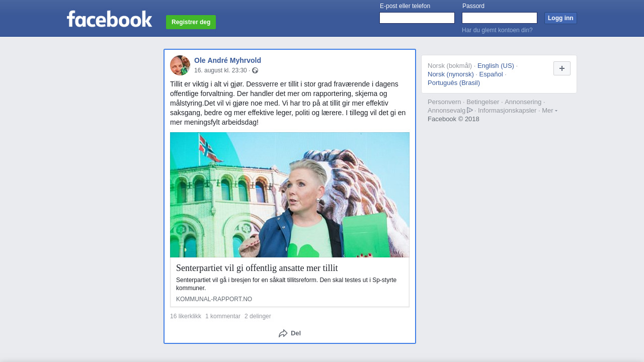Open the Betingelser footer link
Image resolution: width=644 pixels, height=362 pixels.
[x=483, y=102]
